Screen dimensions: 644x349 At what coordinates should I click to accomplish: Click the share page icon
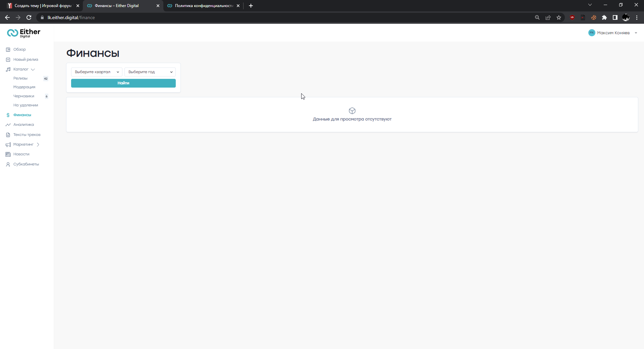coord(548,17)
